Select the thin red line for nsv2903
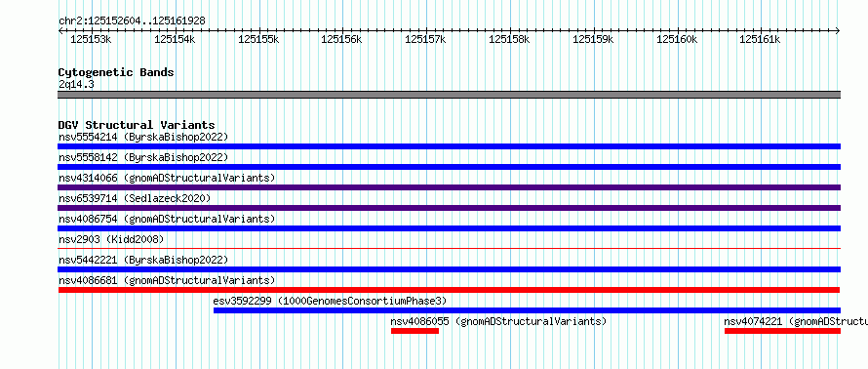Screen dimensions: 868x369 pos(449,248)
